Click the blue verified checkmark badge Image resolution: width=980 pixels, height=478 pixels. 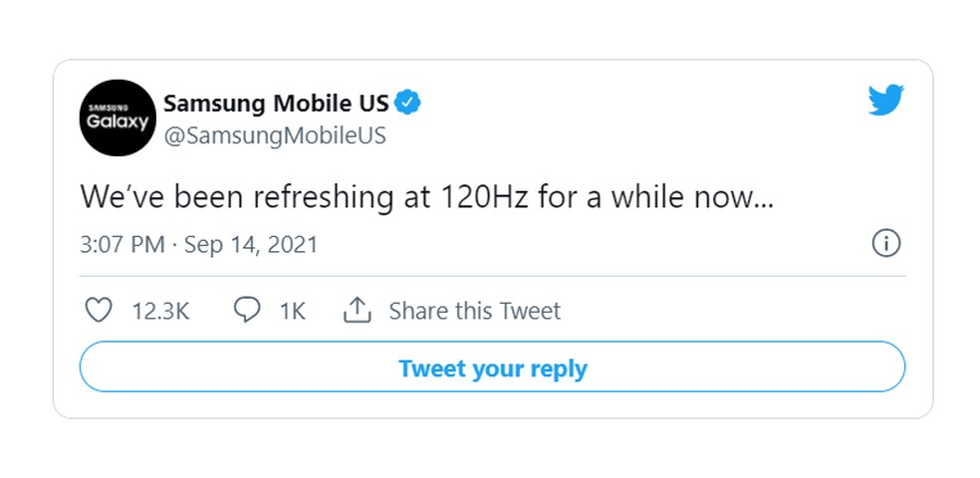point(408,103)
